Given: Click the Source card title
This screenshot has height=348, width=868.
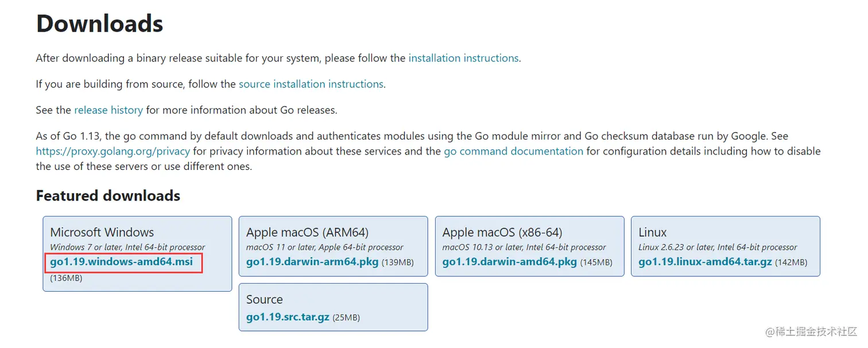Looking at the screenshot, I should coord(264,300).
